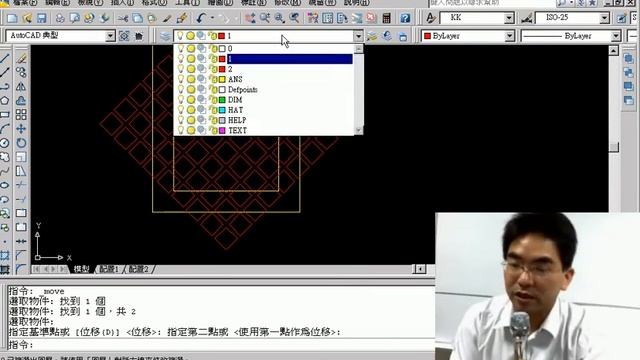Toggle the on/off bulb for layer 0

[181, 49]
